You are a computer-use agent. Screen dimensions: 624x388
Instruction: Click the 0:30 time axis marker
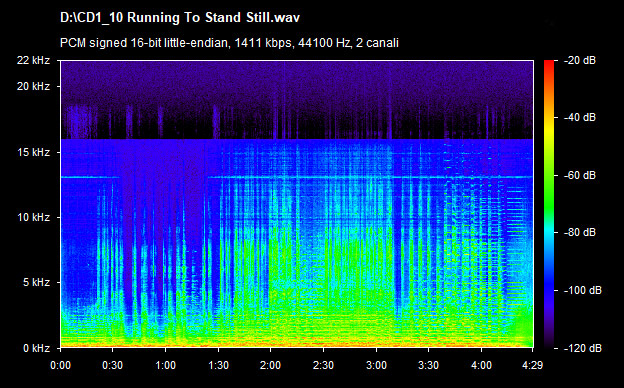click(x=113, y=365)
